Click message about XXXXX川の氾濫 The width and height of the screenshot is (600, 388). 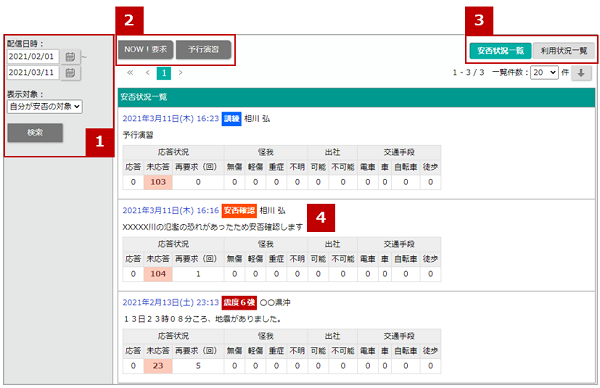212,227
